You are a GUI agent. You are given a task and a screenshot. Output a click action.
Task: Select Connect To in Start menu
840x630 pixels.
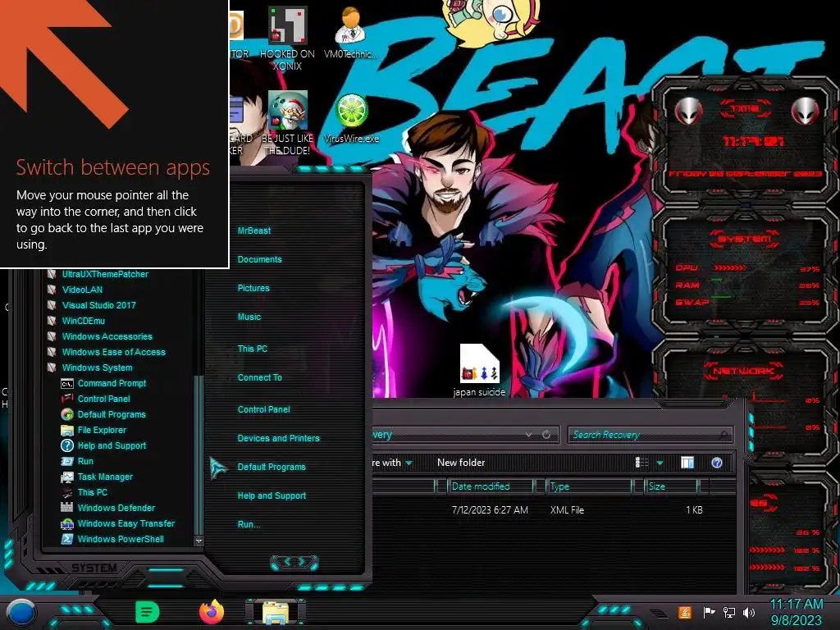tap(259, 377)
